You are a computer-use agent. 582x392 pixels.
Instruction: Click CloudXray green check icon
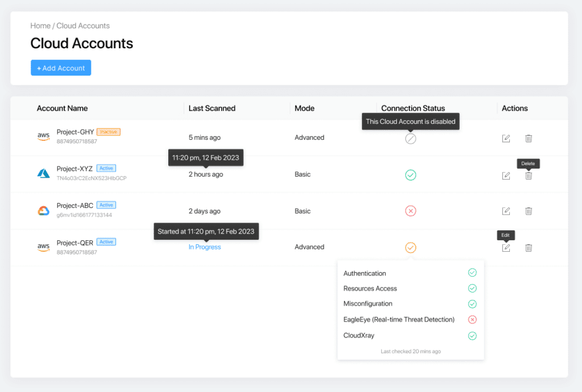(472, 336)
